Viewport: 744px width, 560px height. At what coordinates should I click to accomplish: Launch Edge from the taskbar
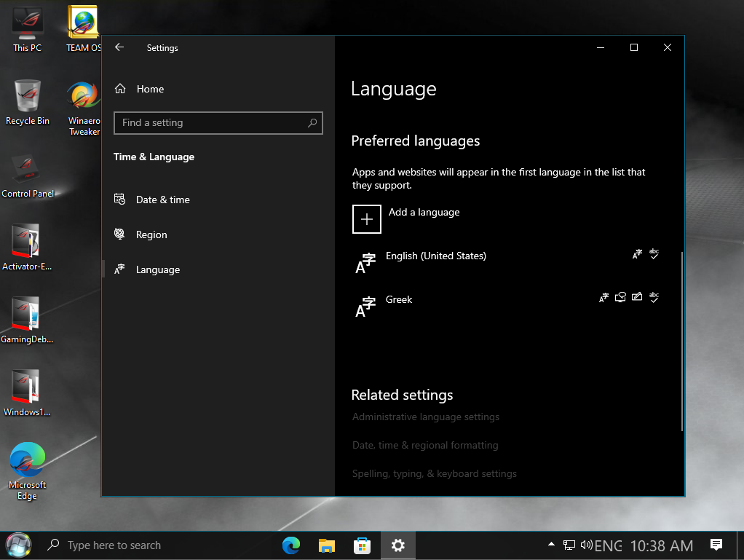[291, 545]
